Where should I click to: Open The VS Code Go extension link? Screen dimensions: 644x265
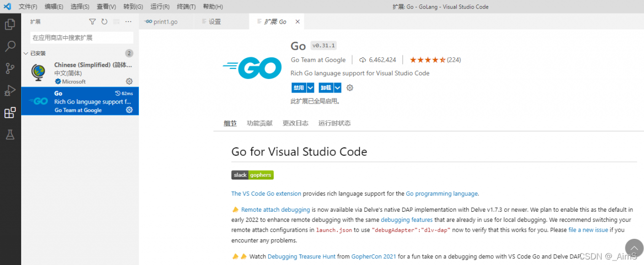(266, 194)
